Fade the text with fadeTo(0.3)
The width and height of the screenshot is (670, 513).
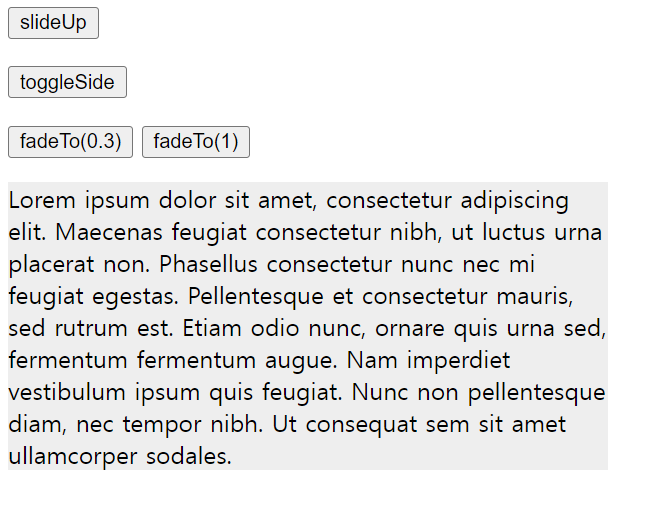coord(71,142)
